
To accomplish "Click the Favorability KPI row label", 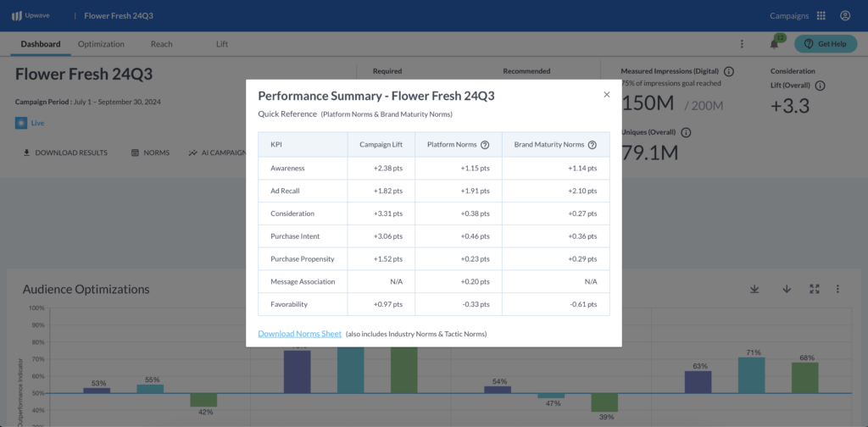I will point(289,304).
